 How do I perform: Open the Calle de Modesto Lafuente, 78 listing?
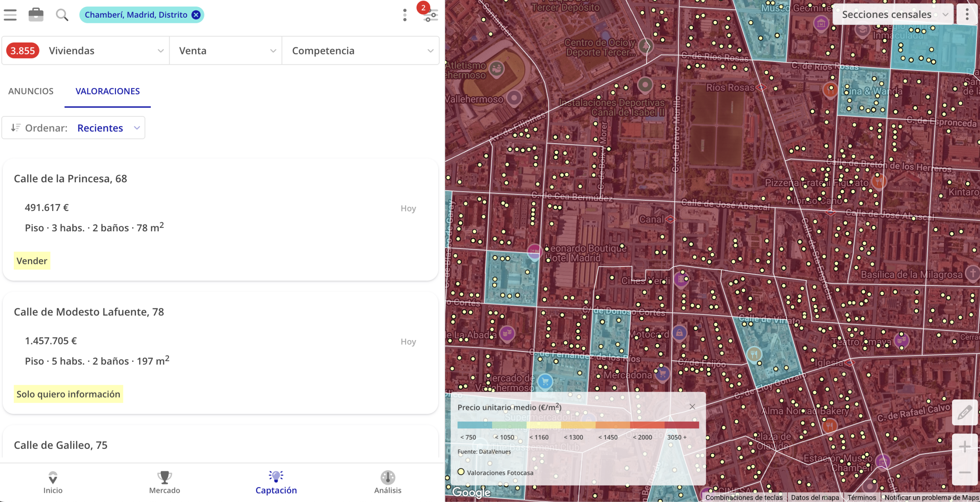click(x=220, y=353)
